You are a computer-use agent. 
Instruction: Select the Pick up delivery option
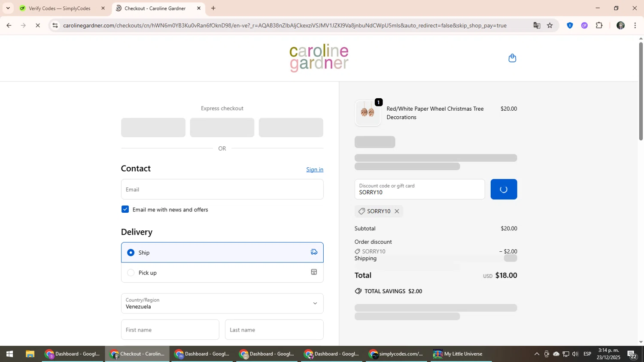pos(222,272)
